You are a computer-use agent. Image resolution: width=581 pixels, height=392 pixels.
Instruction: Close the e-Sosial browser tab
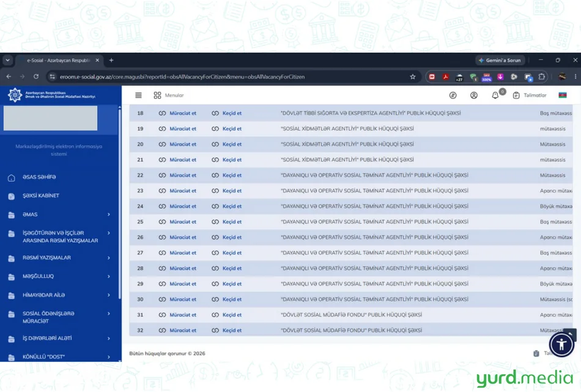(97, 60)
